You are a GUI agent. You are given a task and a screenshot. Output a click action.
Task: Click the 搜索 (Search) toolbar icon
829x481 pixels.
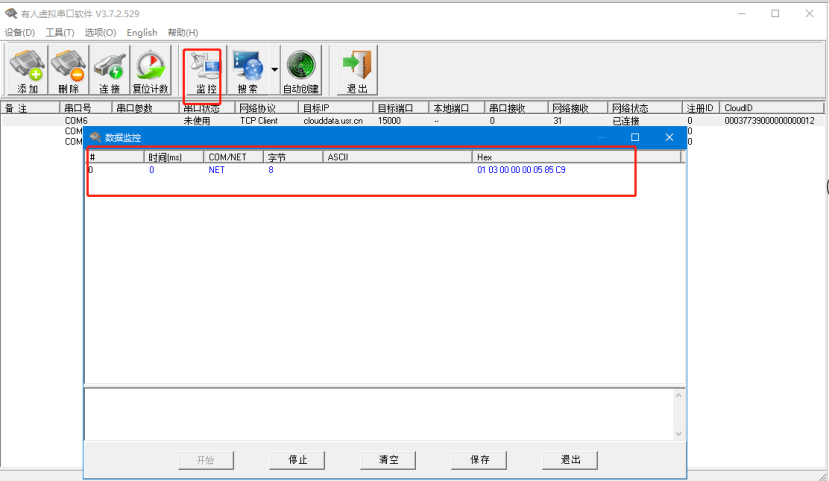(x=247, y=71)
